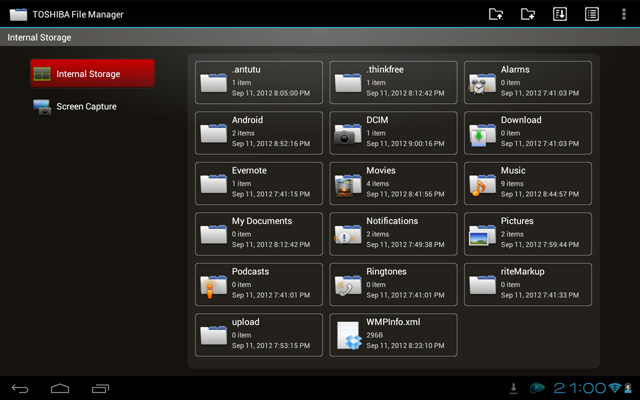Tap the TOSHIBA File Manager app icon
The width and height of the screenshot is (640, 400).
pos(18,14)
